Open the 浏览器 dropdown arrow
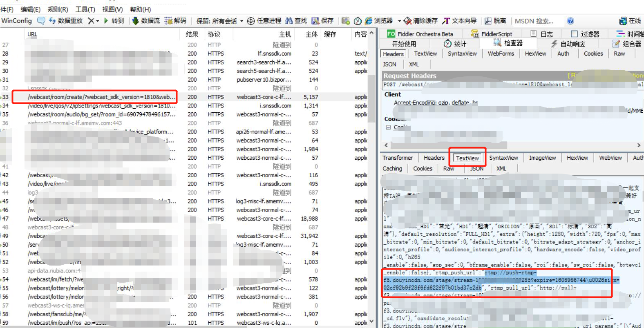This screenshot has width=644, height=328. 399,21
